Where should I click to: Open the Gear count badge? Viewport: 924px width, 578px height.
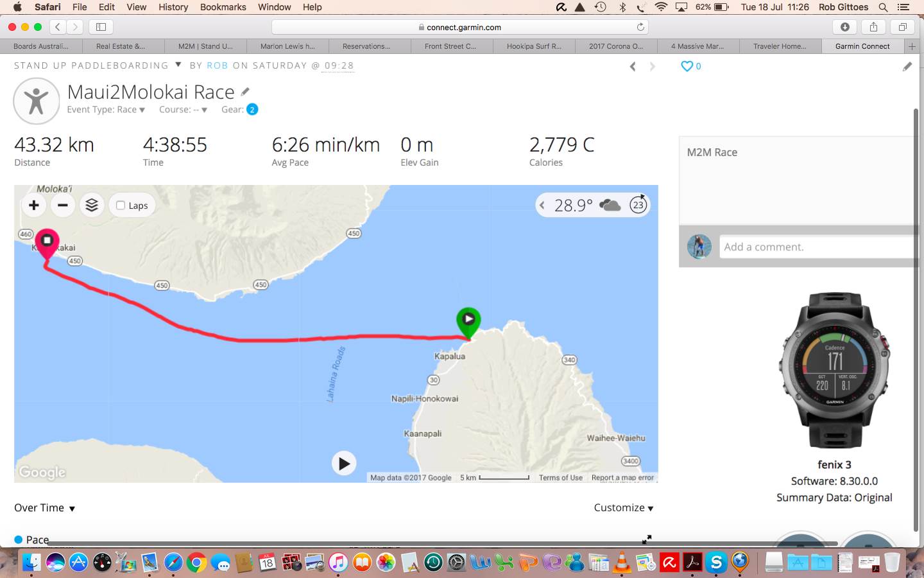[252, 109]
